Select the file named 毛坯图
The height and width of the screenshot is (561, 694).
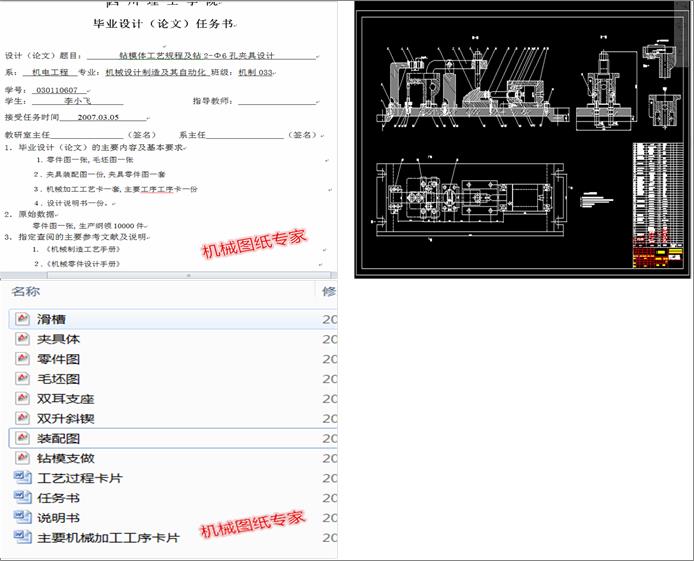58,379
